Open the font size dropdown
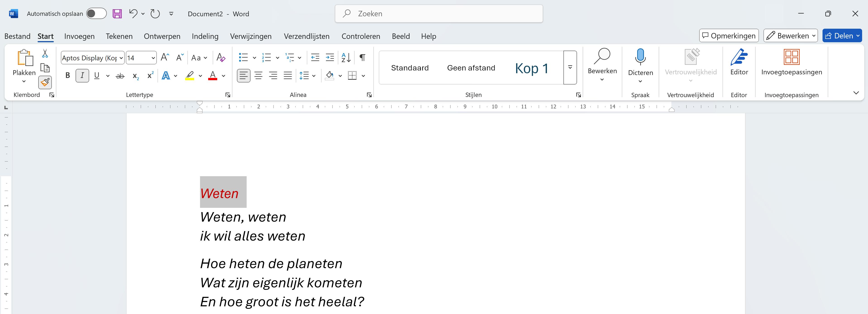Screen dimensions: 868x314 coord(153,58)
